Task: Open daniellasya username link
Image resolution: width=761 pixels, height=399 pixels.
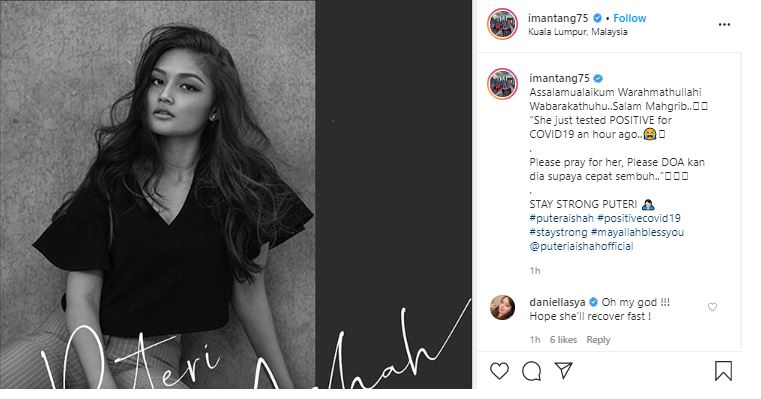Action: point(557,302)
